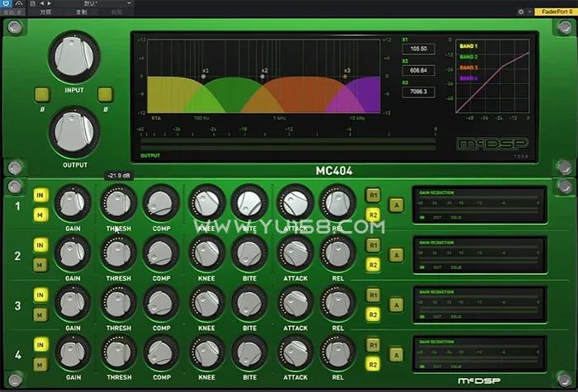Click band 3 BITE knob
The height and width of the screenshot is (392, 578).
pos(249,303)
